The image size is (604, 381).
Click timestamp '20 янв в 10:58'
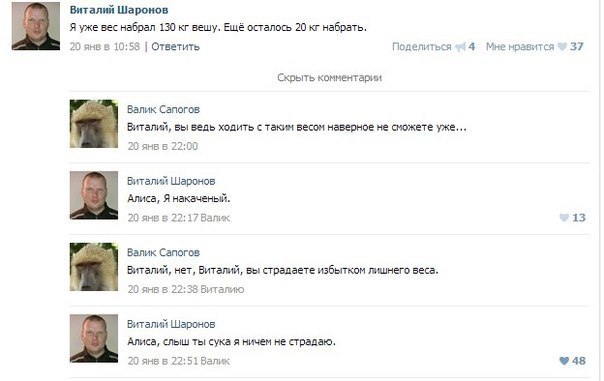(105, 47)
